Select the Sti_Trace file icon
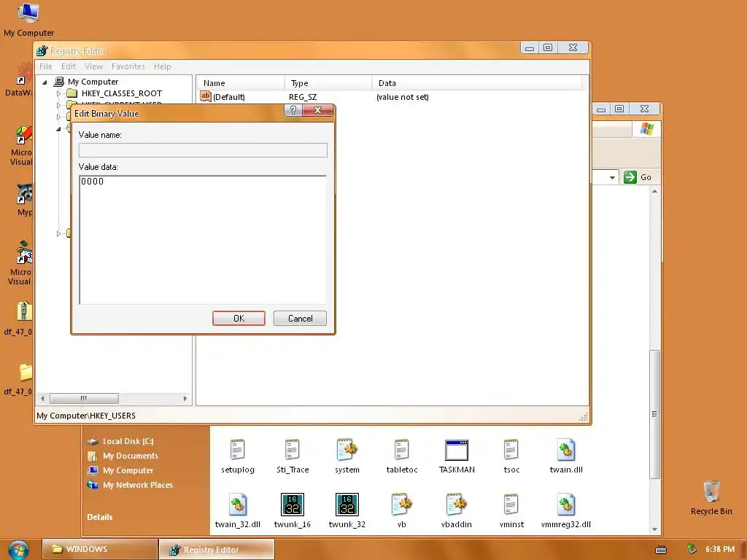This screenshot has height=560, width=747. click(x=292, y=450)
